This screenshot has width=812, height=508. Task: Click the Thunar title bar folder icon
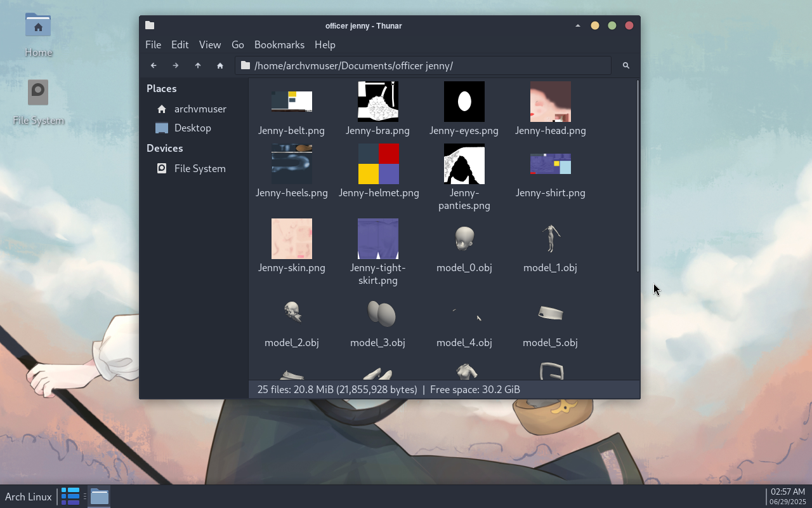150,25
